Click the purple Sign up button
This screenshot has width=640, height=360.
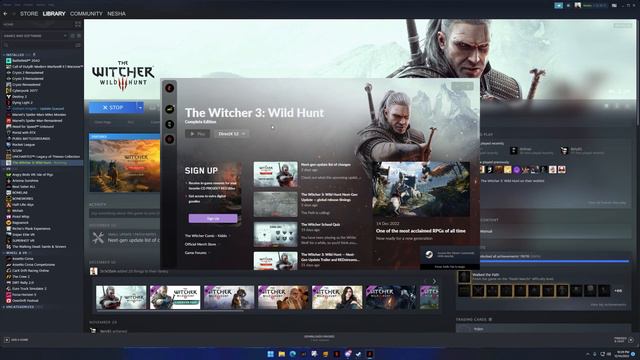coord(213,218)
